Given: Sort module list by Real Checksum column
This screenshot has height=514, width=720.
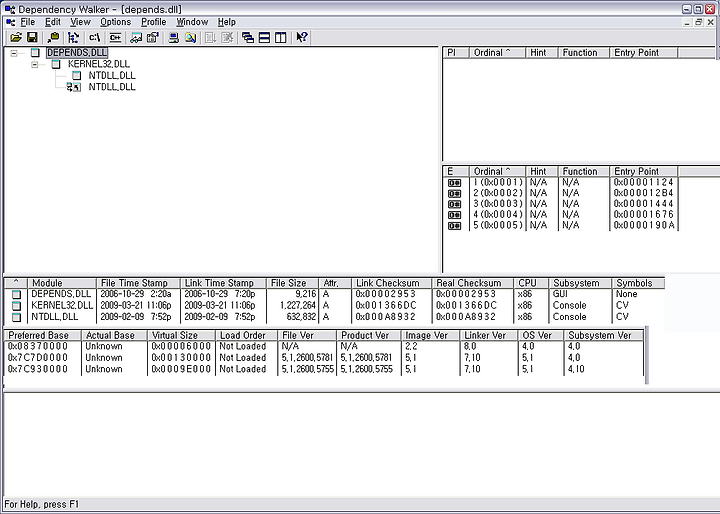Looking at the screenshot, I should click(x=472, y=283).
